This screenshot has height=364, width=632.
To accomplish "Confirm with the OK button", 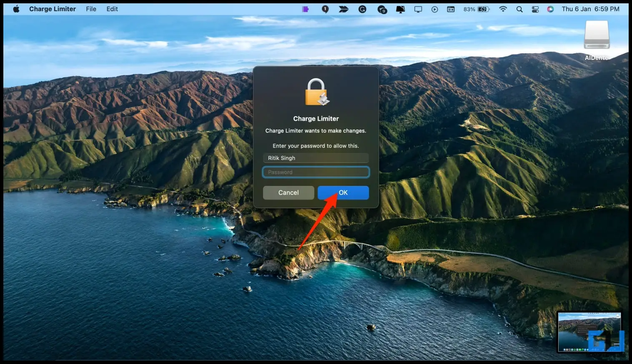I will pos(343,193).
